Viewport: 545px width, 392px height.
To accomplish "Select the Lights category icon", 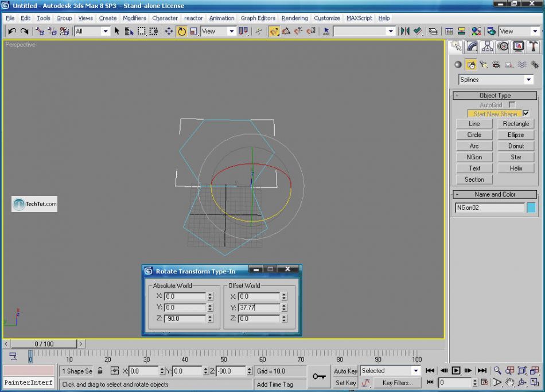I will [484, 65].
